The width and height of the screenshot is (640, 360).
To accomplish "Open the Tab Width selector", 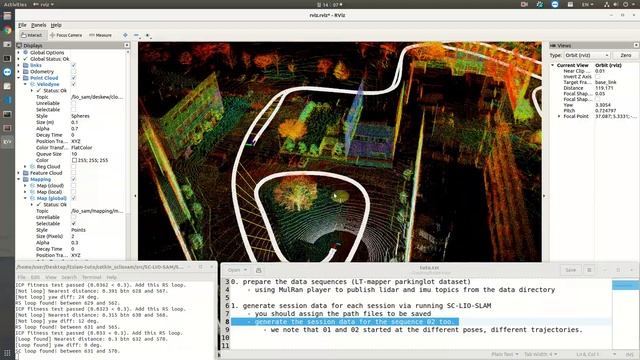I will [540, 354].
